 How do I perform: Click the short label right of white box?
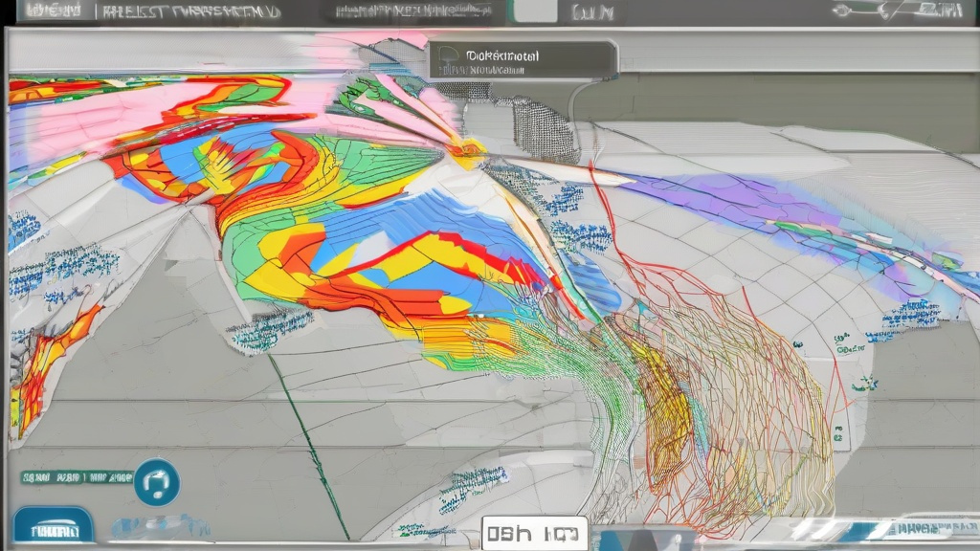[x=593, y=12]
